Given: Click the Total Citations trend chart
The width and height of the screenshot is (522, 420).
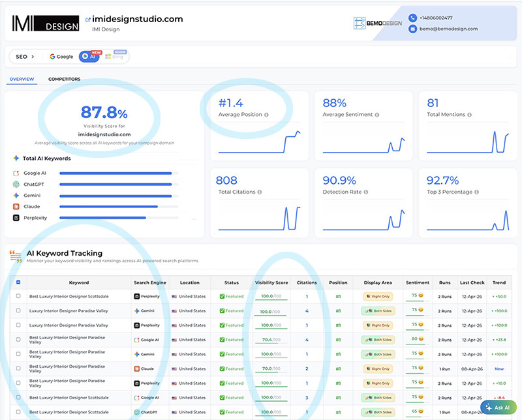Looking at the screenshot, I should click(259, 218).
